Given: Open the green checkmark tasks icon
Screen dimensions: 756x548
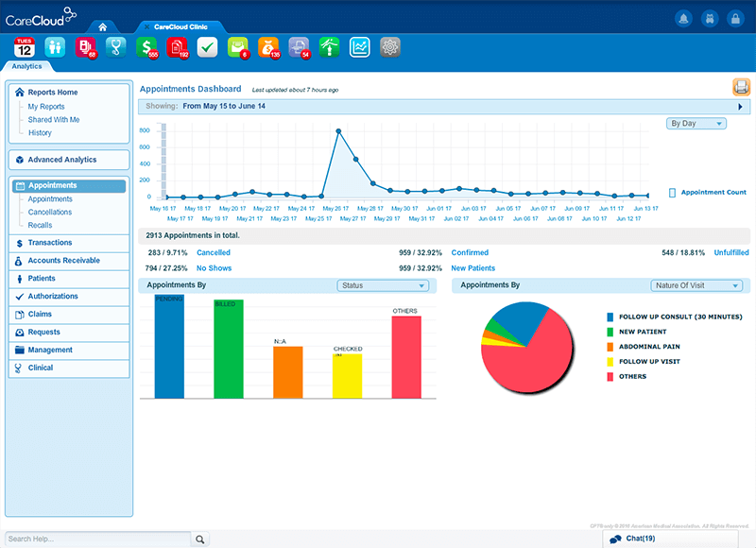Looking at the screenshot, I should (x=207, y=47).
